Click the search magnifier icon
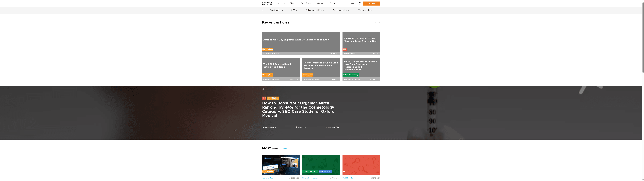 point(360,4)
